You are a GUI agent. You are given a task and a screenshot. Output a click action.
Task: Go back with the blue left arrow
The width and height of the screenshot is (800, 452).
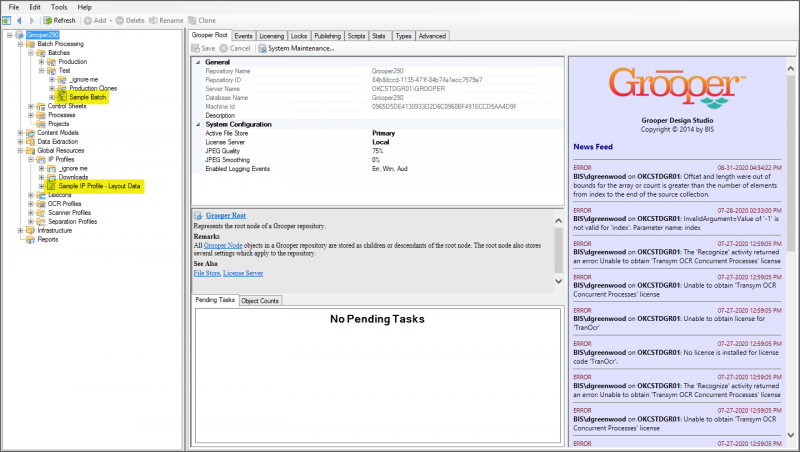(19, 20)
